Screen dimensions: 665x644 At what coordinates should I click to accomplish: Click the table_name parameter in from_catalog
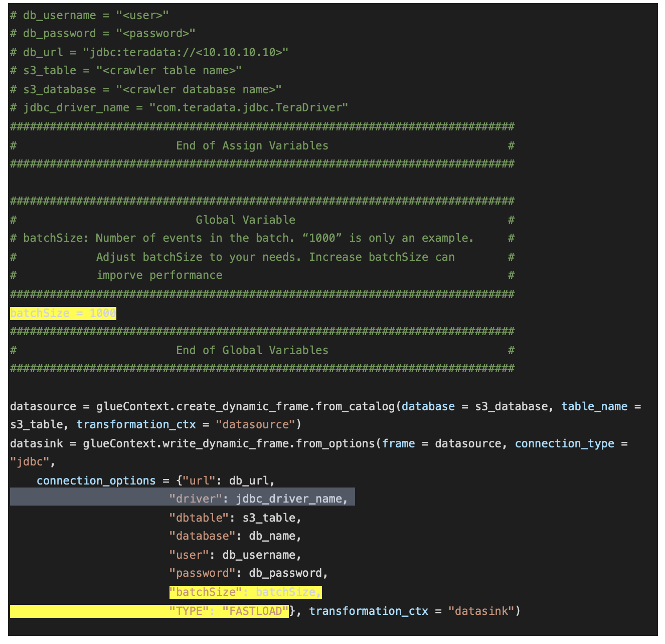pyautogui.click(x=594, y=407)
